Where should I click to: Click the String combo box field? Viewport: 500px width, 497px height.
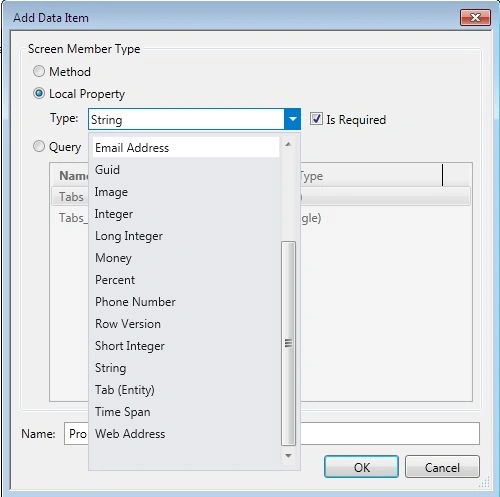coord(186,119)
